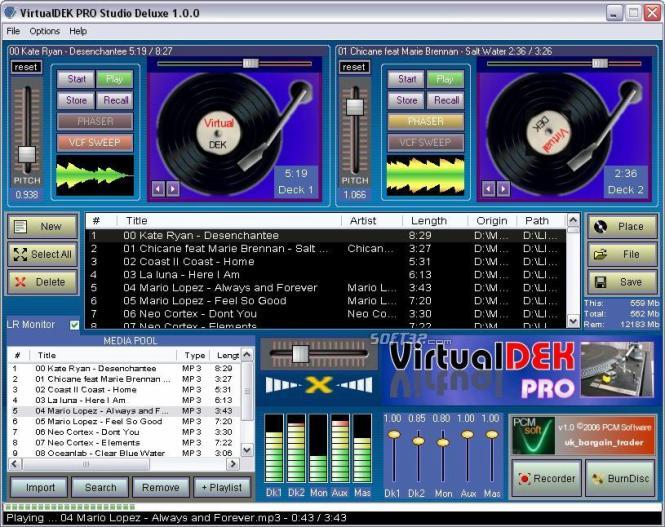Select playlist row 02 Coast II Coast - Home
The height and width of the screenshot is (527, 665).
[326, 262]
